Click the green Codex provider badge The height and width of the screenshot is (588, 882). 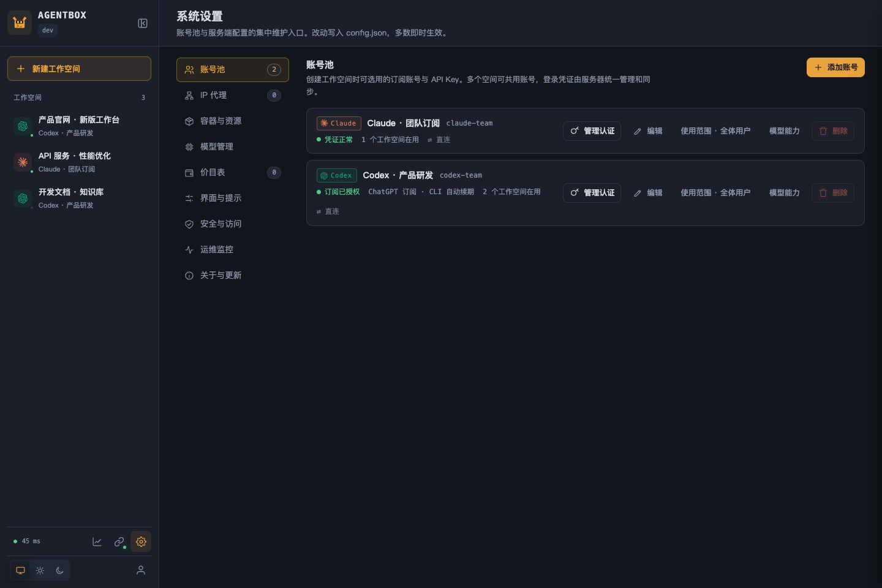click(336, 175)
